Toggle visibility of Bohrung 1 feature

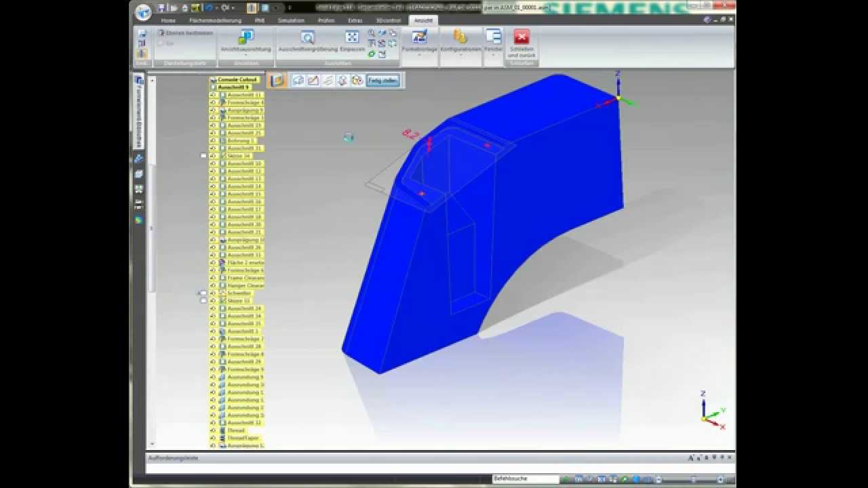click(213, 141)
